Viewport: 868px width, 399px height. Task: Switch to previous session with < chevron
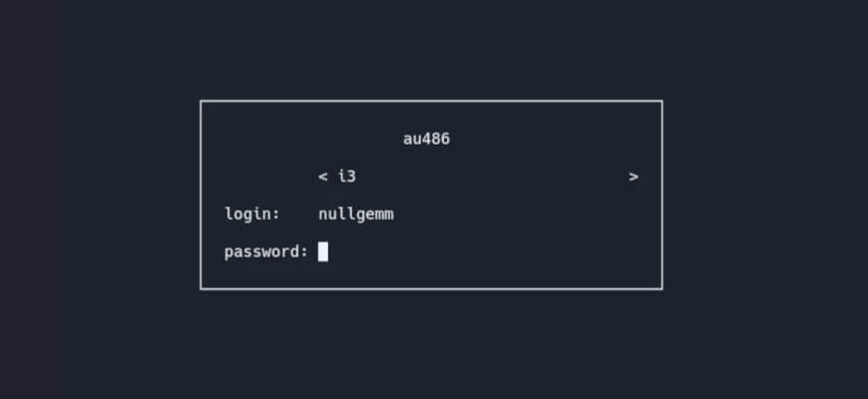pyautogui.click(x=323, y=178)
